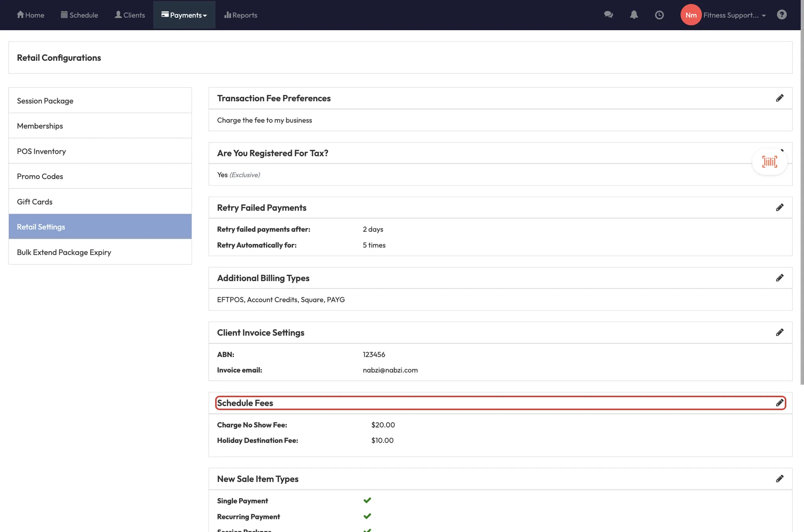804x532 pixels.
Task: Edit New Sale Item Types section
Action: (780, 479)
